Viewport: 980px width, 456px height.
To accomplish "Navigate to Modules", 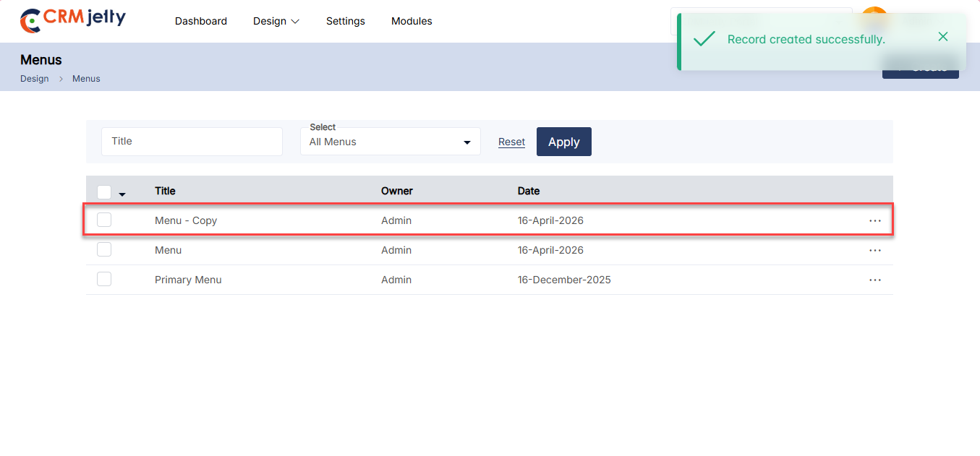I will point(412,21).
